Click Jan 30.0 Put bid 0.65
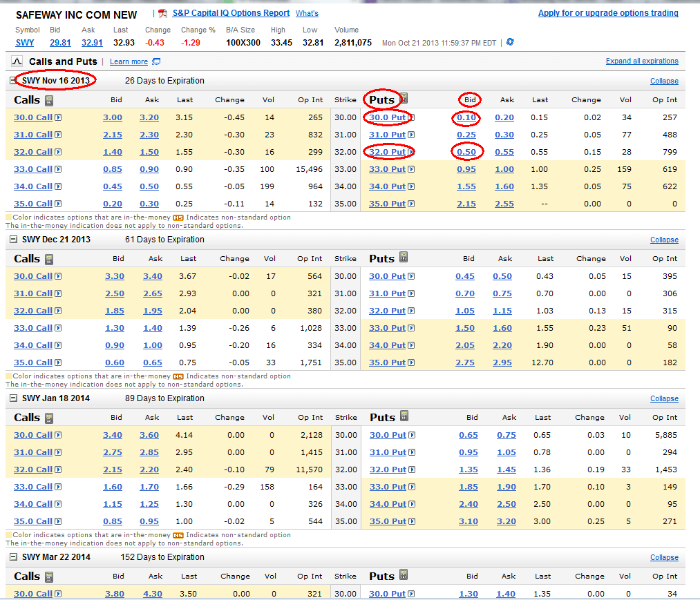 click(469, 436)
